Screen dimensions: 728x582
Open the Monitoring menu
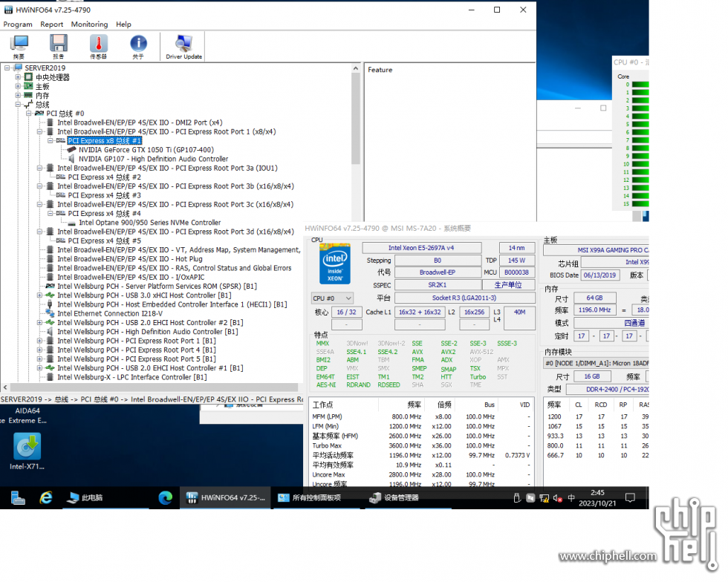tap(89, 24)
